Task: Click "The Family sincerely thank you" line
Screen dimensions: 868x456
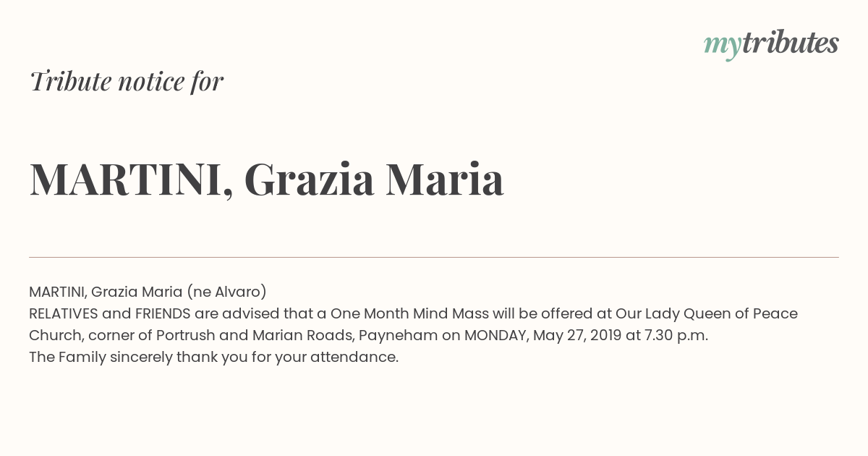Action: pos(135,358)
